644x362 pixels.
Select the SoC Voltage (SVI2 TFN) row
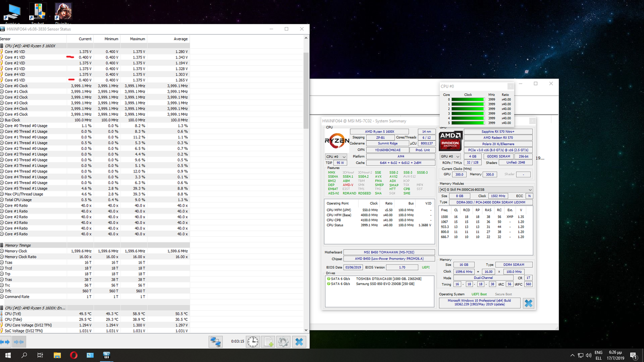(95, 330)
